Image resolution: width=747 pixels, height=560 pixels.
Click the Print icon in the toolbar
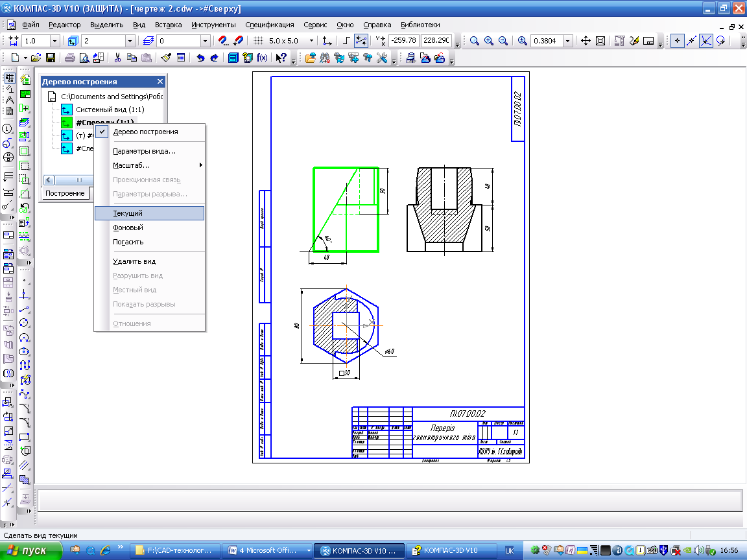coord(69,58)
